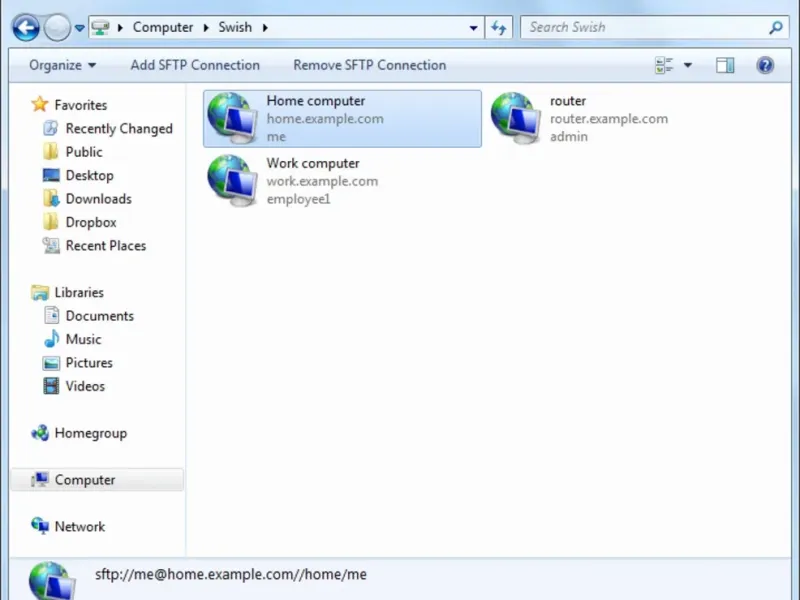
Task: Select Favorites in the navigation pane
Action: tap(81, 105)
